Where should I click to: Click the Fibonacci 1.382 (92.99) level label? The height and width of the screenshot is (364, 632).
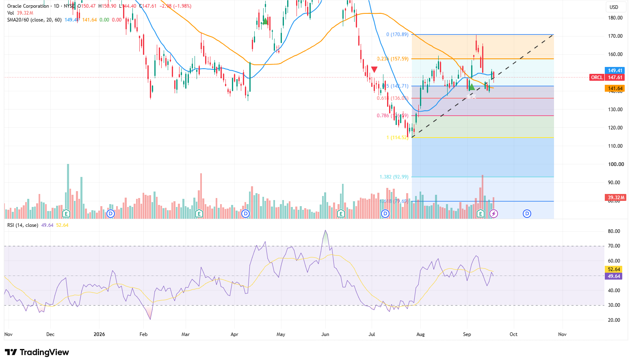click(394, 177)
